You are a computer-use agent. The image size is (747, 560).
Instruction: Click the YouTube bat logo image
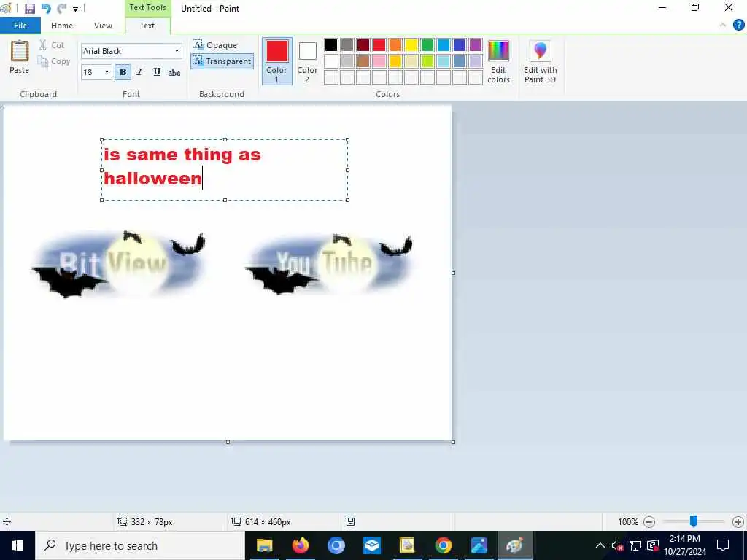(x=330, y=263)
